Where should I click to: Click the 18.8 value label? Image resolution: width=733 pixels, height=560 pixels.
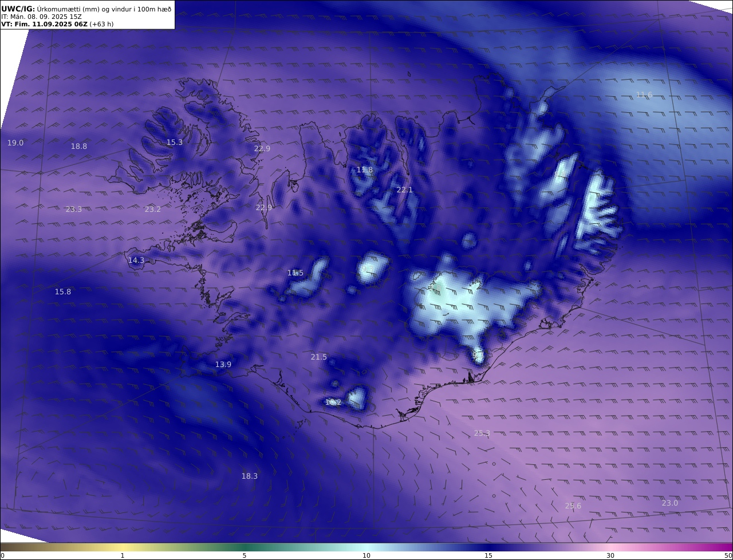[x=79, y=147]
